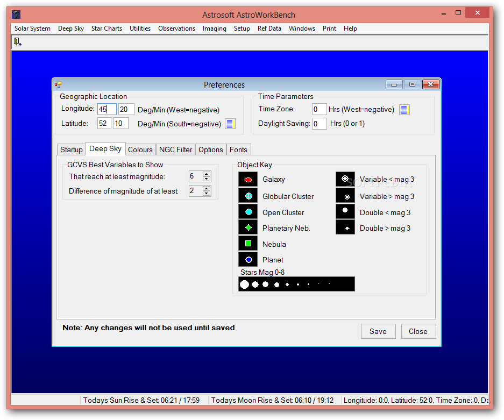Click the exit door toolbar icon
This screenshot has width=504, height=420.
[17, 42]
